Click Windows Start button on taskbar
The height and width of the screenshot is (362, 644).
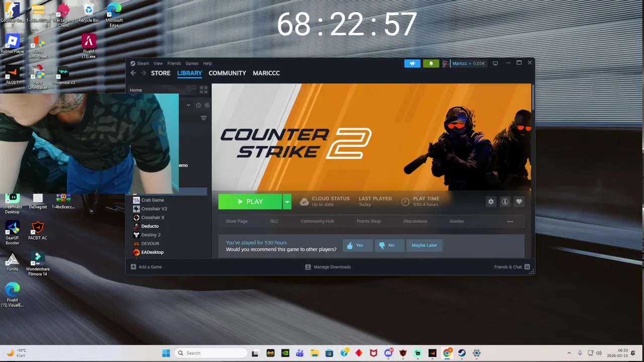pyautogui.click(x=166, y=353)
